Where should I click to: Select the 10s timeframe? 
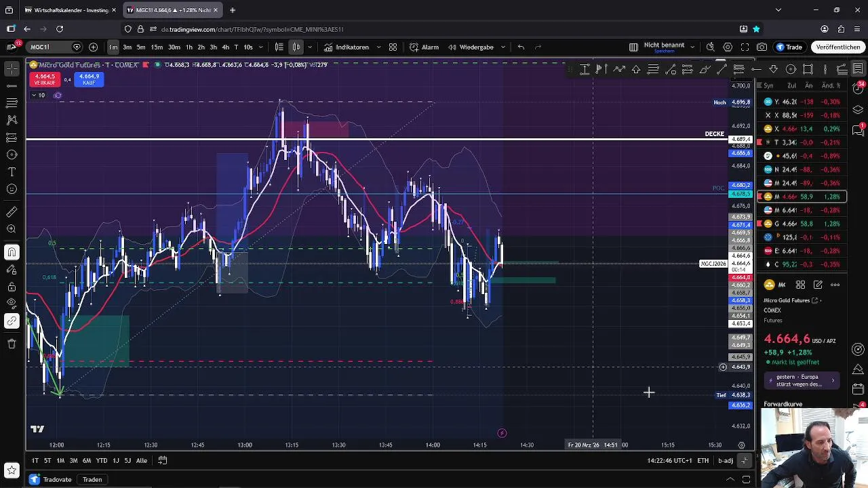pyautogui.click(x=248, y=47)
